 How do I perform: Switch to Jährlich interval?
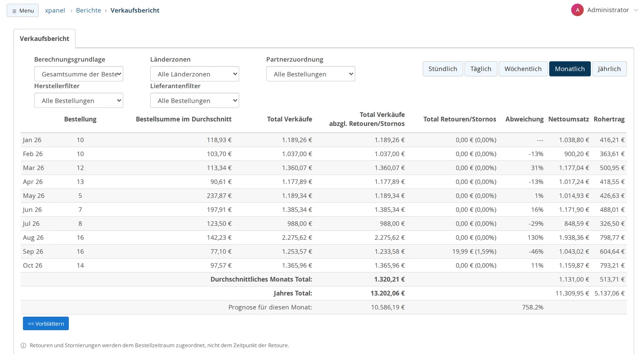click(x=609, y=69)
